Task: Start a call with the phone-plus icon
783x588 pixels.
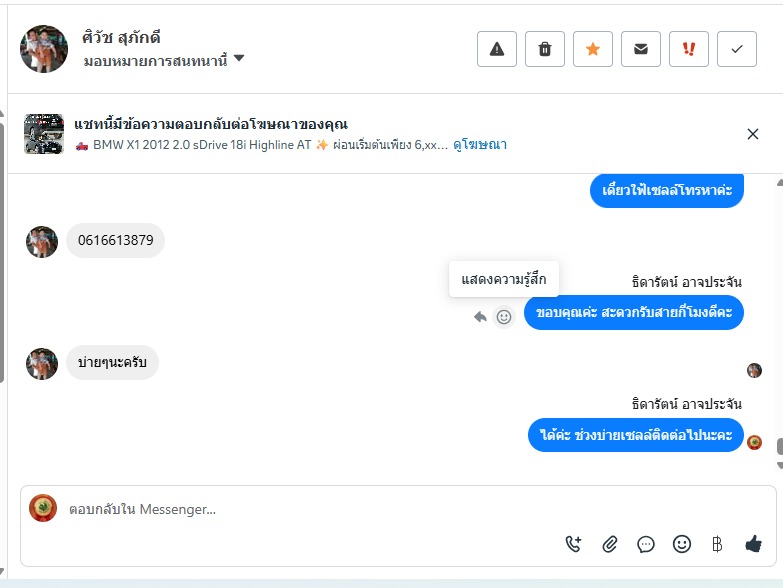Action: (574, 544)
